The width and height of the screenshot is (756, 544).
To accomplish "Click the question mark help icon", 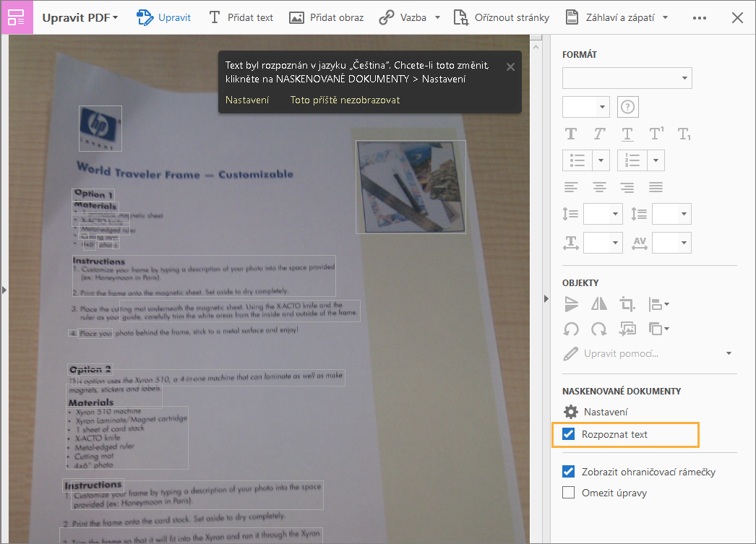I will click(x=628, y=107).
